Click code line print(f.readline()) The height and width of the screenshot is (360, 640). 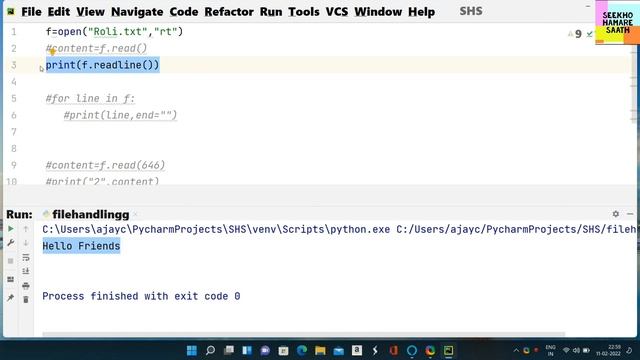point(102,65)
